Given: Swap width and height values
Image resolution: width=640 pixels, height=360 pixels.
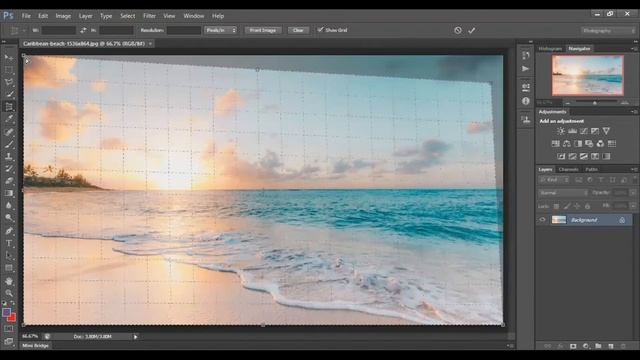Looking at the screenshot, I should pos(83,30).
